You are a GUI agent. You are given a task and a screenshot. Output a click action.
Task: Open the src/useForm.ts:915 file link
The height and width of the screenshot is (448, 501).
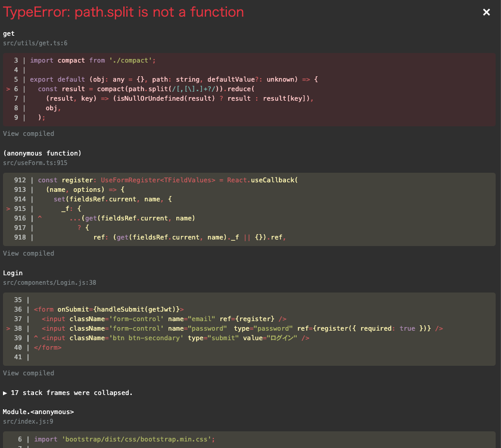coord(35,163)
